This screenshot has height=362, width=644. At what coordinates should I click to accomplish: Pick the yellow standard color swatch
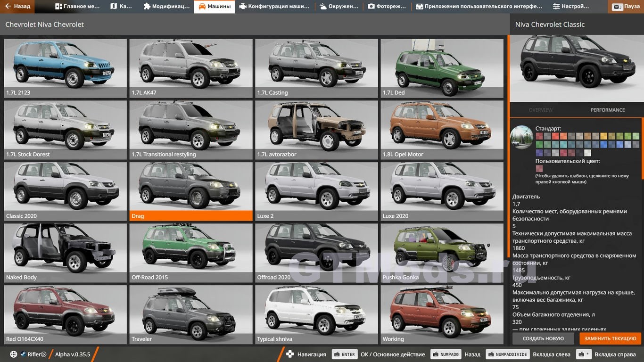(604, 136)
